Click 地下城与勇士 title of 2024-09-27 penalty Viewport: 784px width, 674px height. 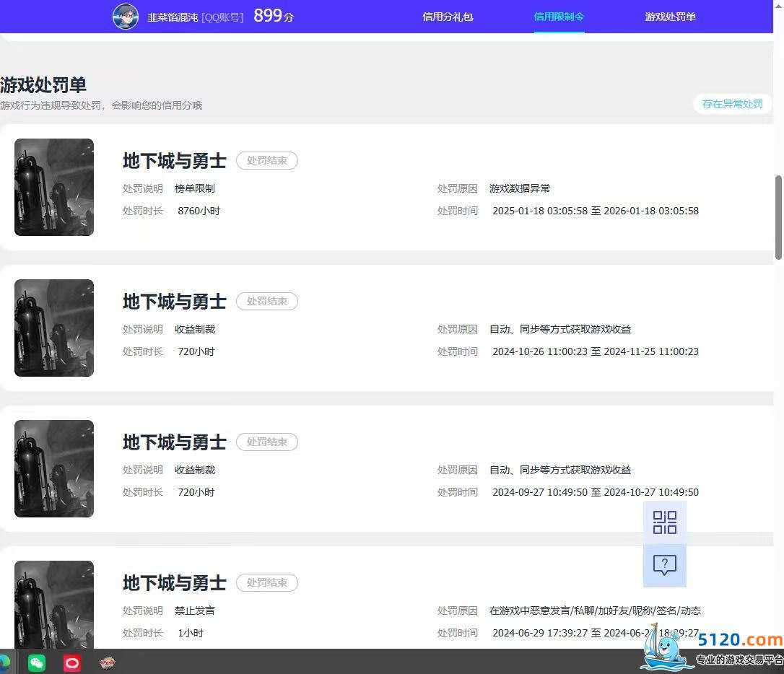pyautogui.click(x=175, y=442)
